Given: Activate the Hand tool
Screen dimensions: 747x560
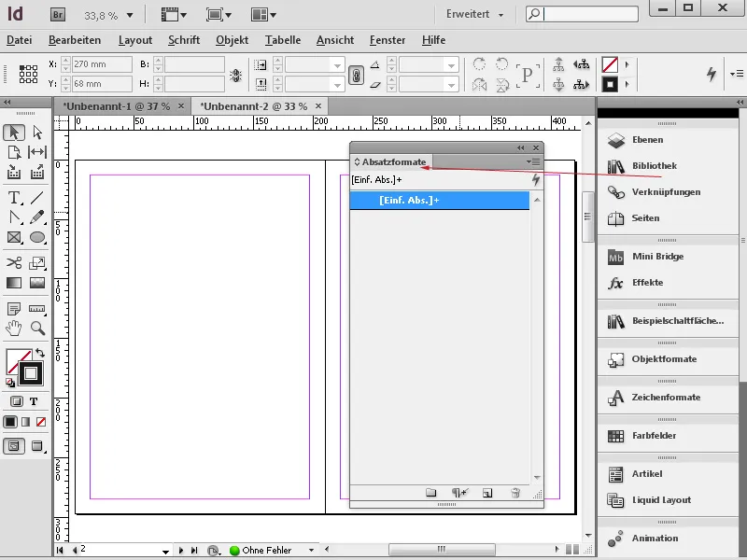Looking at the screenshot, I should pos(13,327).
